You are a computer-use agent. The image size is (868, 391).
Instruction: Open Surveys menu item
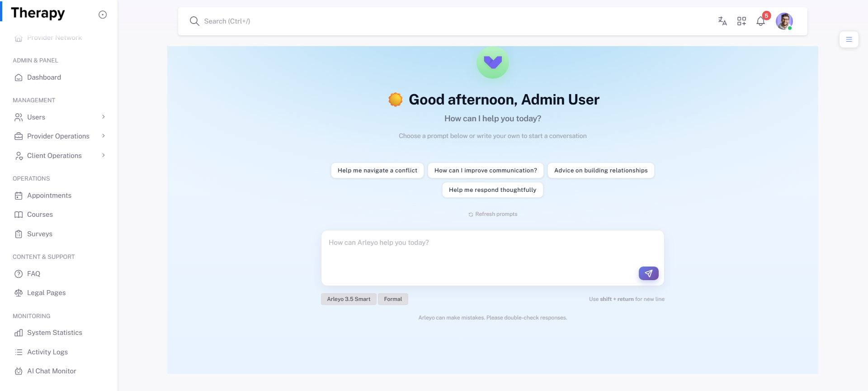59,234
